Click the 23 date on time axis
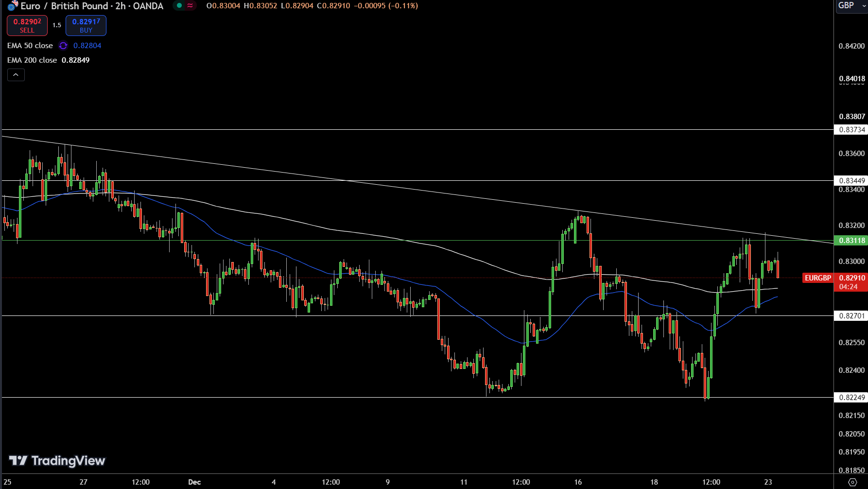 click(768, 482)
